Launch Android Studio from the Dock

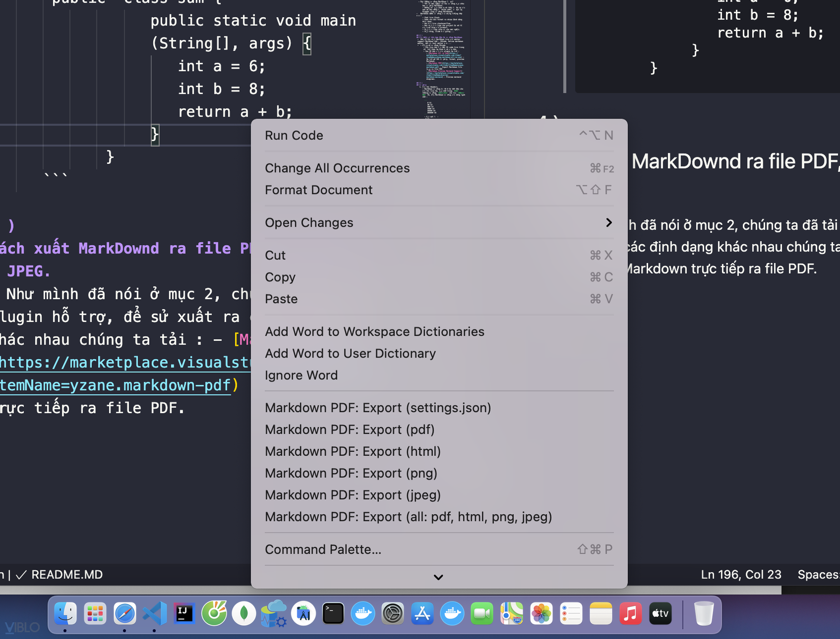tap(303, 614)
